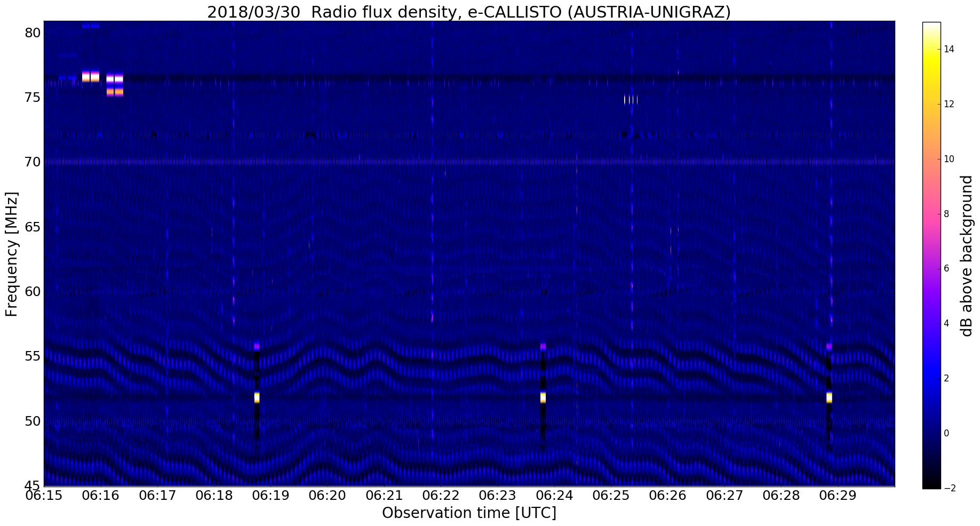980x526 pixels.
Task: Click the 06:15 time tick label
Action: point(44,496)
